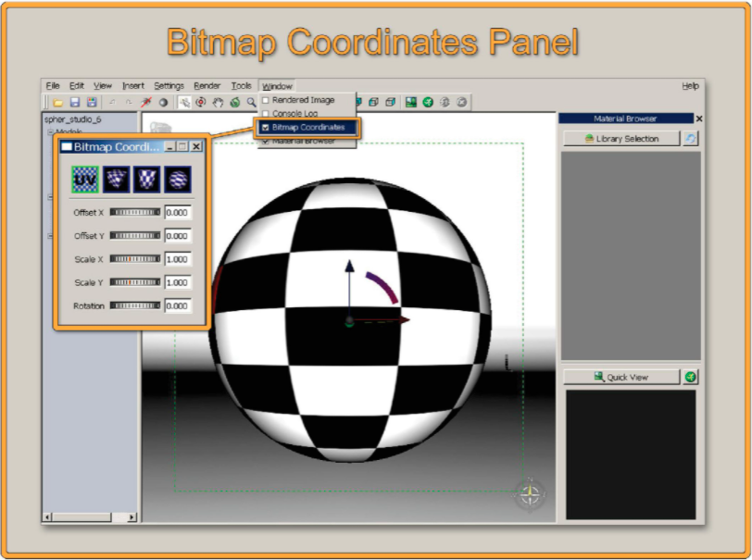The height and width of the screenshot is (560, 752).
Task: Open the File menu
Action: point(53,86)
